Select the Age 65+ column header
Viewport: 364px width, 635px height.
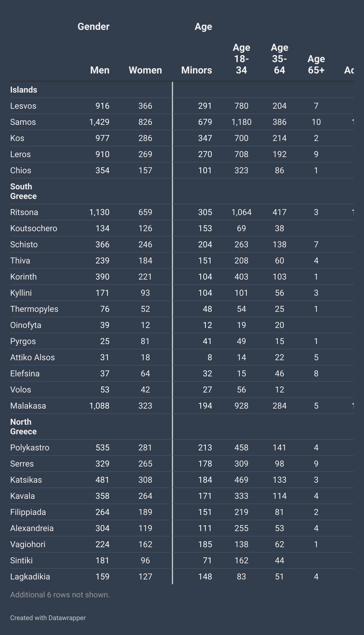[316, 65]
